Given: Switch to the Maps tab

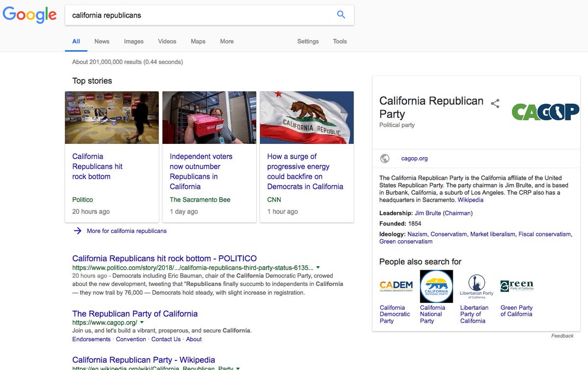Looking at the screenshot, I should pos(198,42).
